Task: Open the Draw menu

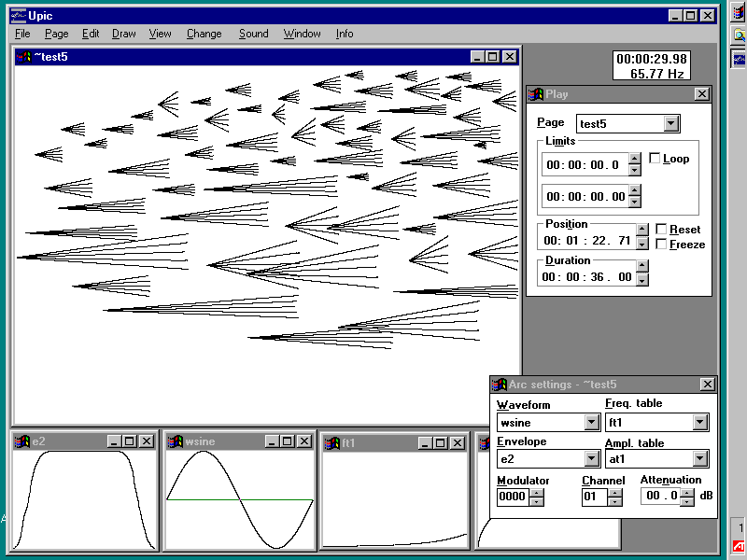Action: point(123,34)
